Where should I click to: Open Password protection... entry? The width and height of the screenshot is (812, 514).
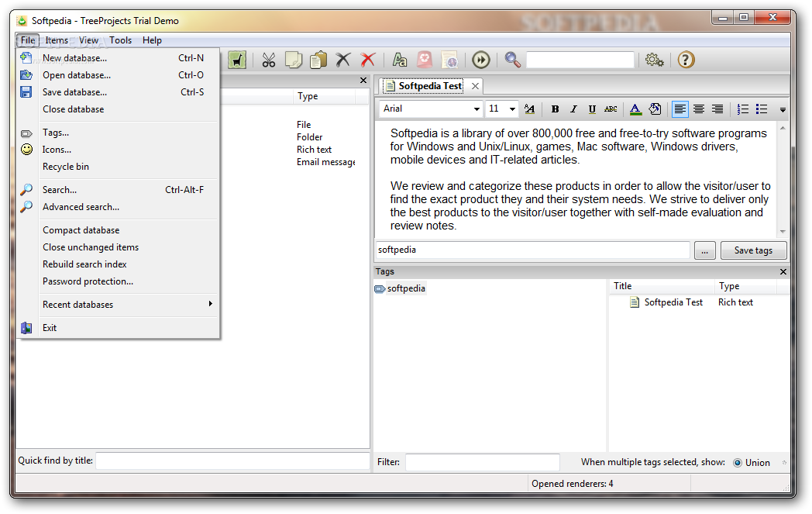119,282
